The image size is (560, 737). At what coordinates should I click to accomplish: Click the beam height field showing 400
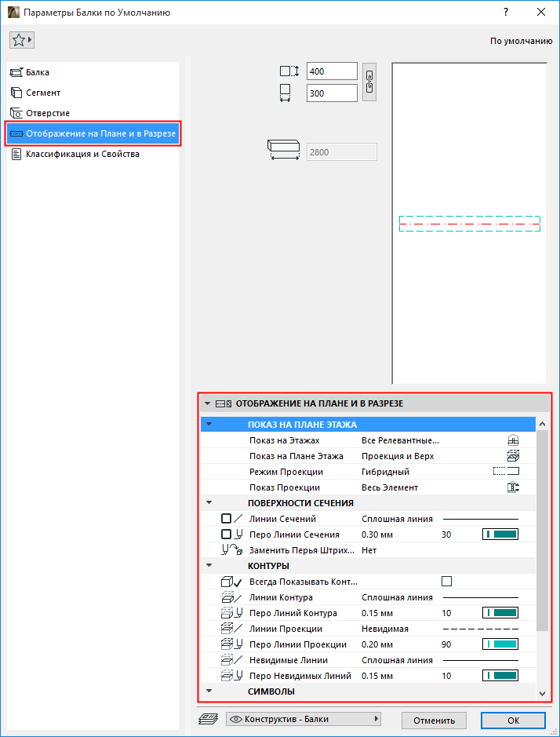[x=332, y=71]
